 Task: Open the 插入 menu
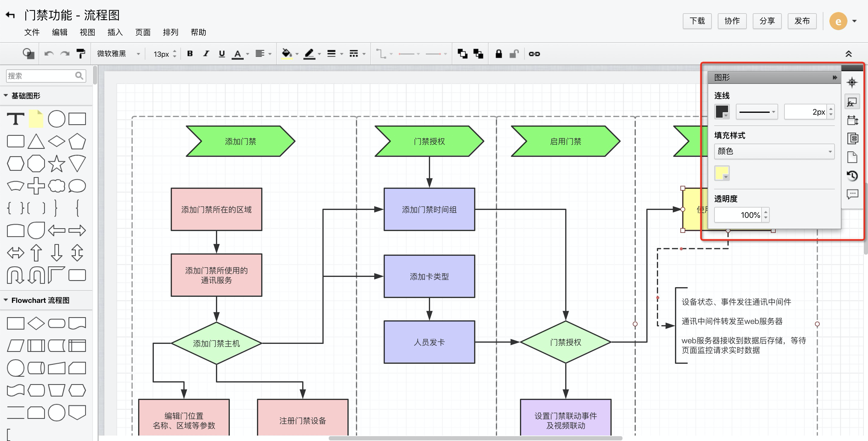coord(115,32)
